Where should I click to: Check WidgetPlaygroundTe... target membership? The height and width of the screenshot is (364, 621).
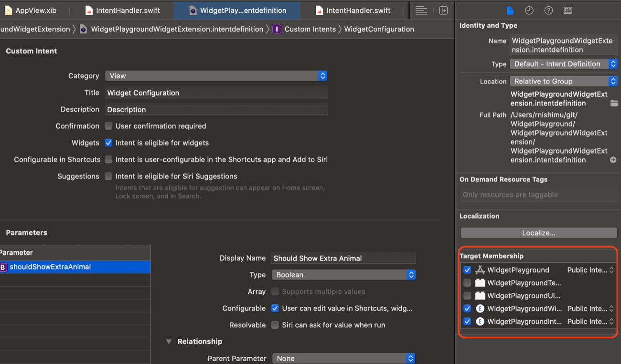click(467, 283)
